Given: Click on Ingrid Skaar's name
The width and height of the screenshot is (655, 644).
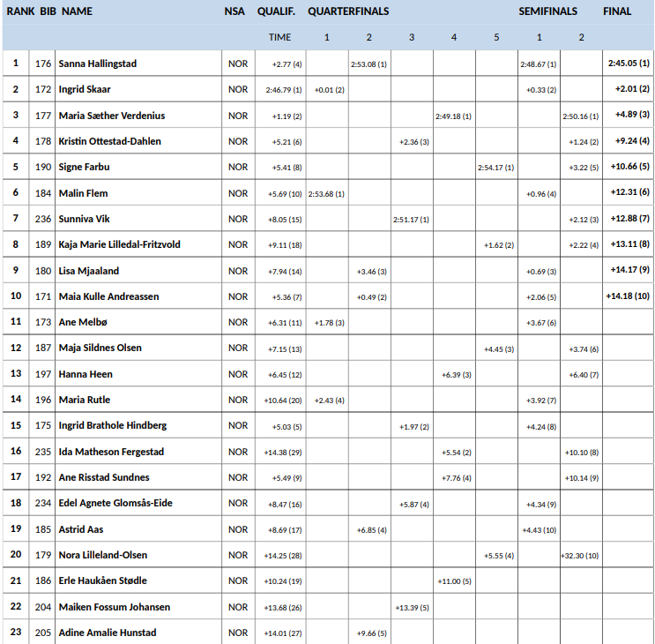Looking at the screenshot, I should tap(85, 90).
